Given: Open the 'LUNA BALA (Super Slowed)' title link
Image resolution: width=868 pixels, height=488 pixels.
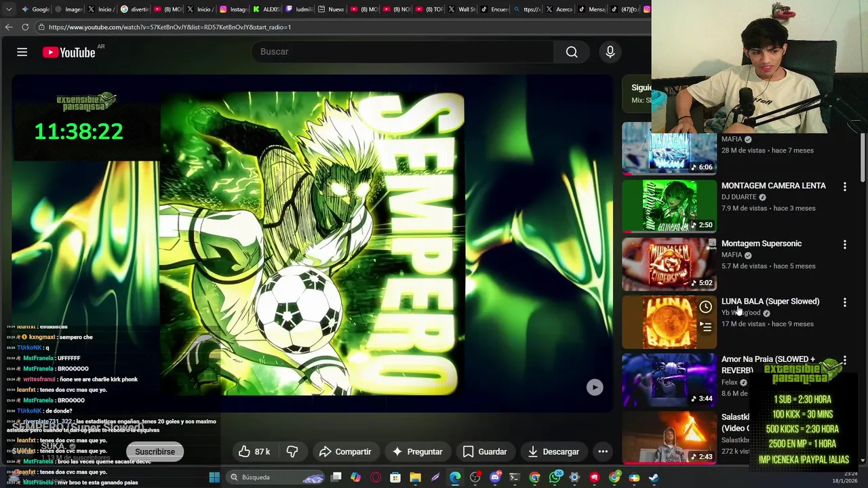Looking at the screenshot, I should coord(770,301).
